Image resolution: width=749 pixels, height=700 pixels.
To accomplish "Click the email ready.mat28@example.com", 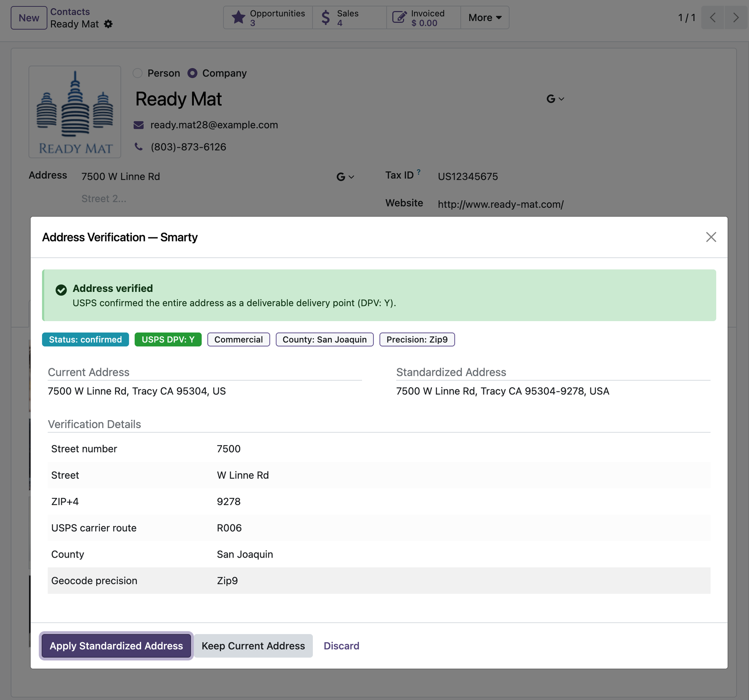I will tap(214, 125).
